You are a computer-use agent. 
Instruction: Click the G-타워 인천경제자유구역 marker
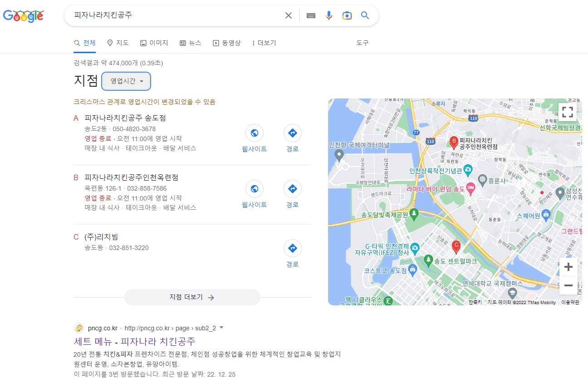point(415,248)
